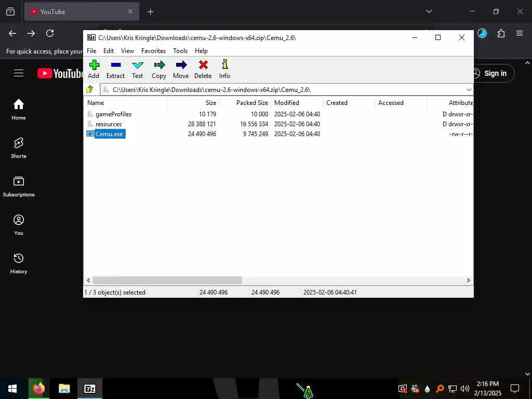Switch to Firefox in the taskbar
The height and width of the screenshot is (399, 532).
[x=38, y=389]
